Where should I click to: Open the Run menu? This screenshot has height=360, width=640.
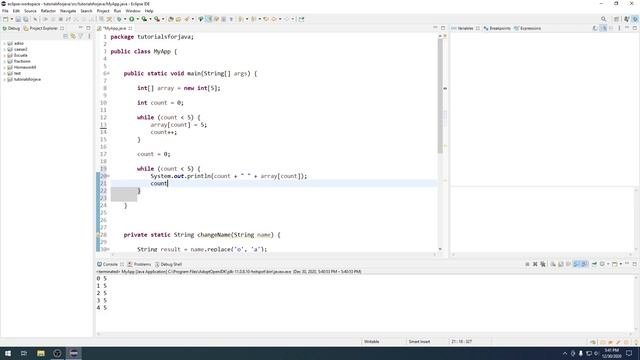pos(118,11)
